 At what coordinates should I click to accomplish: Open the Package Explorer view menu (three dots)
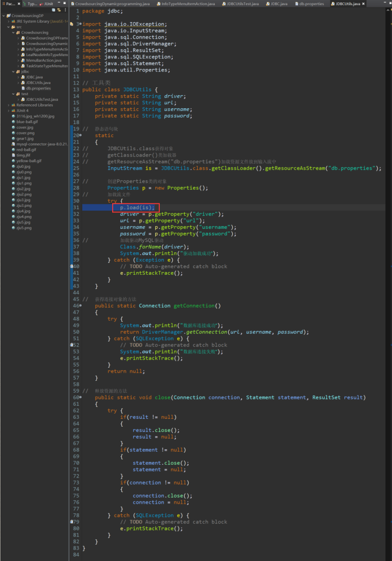pos(65,10)
